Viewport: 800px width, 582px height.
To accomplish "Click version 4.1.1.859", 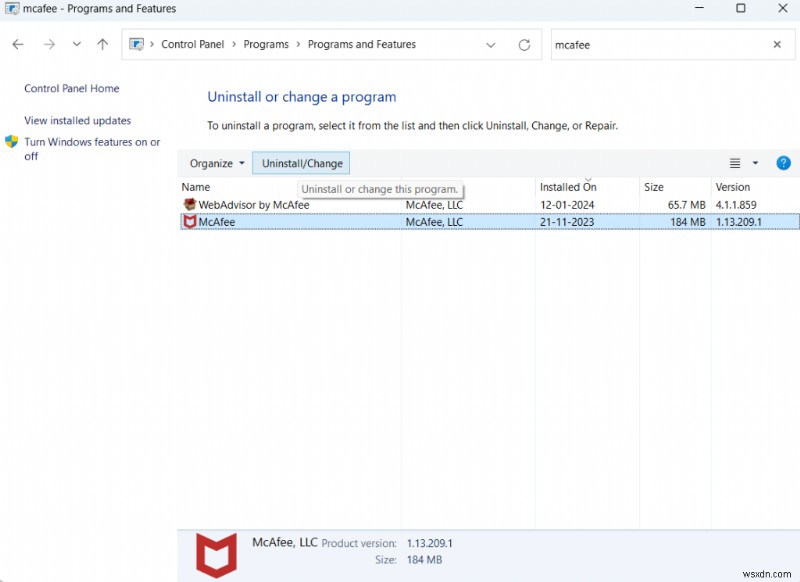I will tap(736, 205).
